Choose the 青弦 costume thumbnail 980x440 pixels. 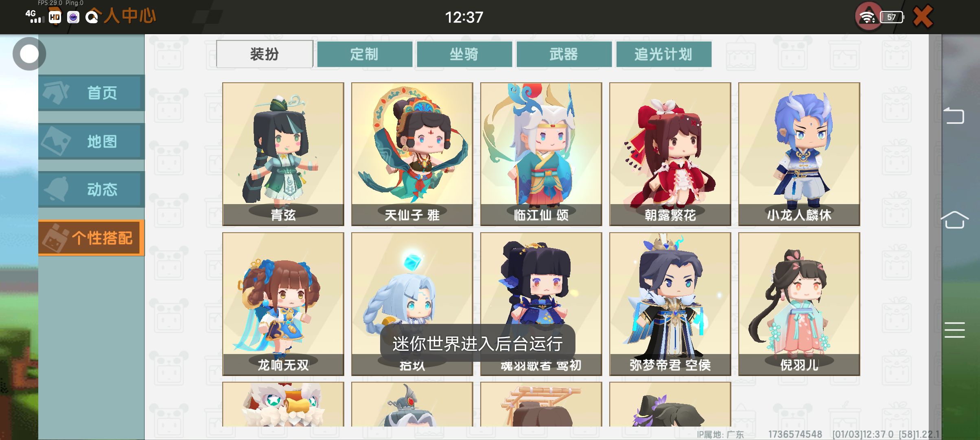pyautogui.click(x=283, y=154)
